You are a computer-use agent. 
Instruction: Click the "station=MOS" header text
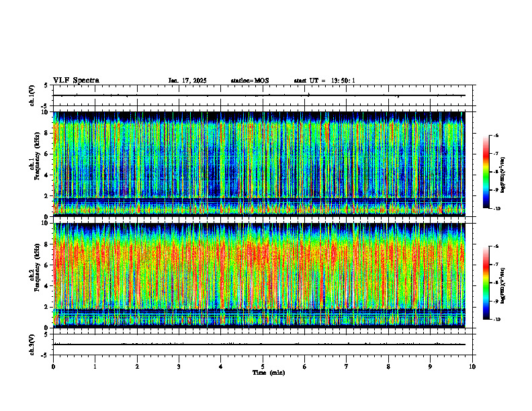(x=250, y=81)
